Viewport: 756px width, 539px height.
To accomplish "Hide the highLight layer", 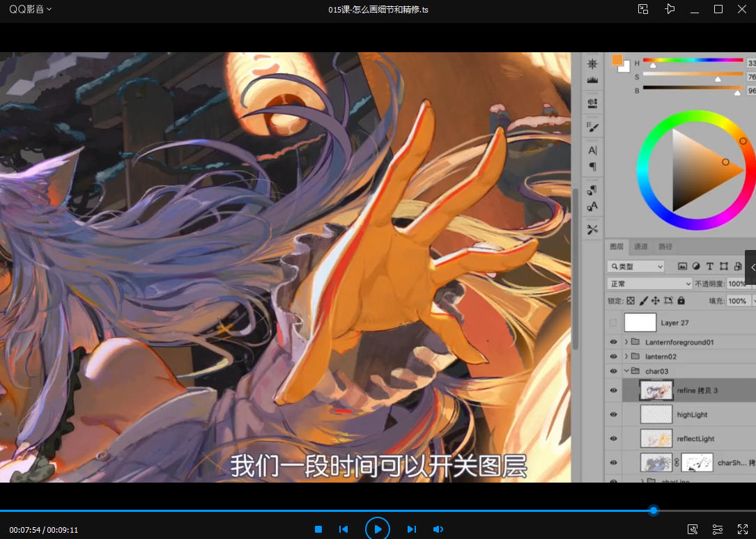I will [x=613, y=414].
